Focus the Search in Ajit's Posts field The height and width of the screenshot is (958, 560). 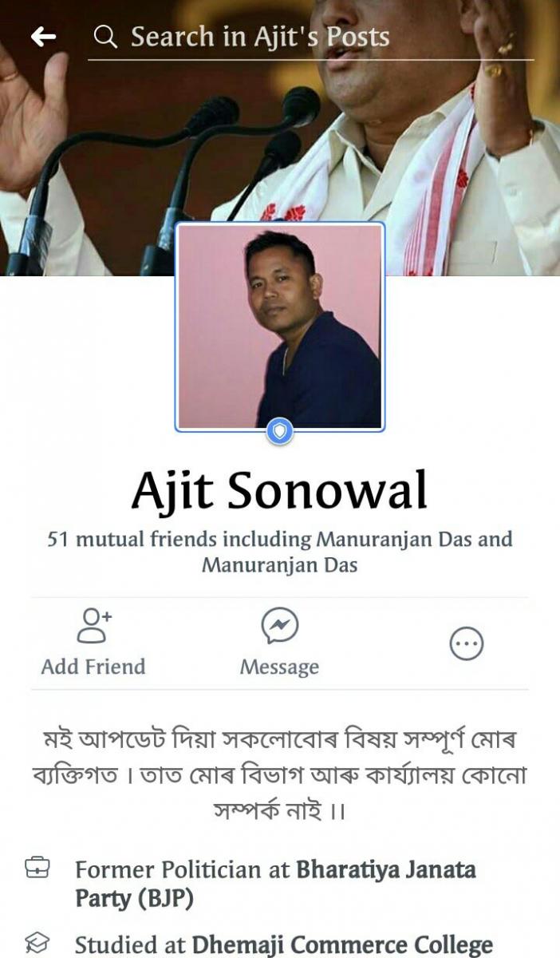click(x=311, y=37)
